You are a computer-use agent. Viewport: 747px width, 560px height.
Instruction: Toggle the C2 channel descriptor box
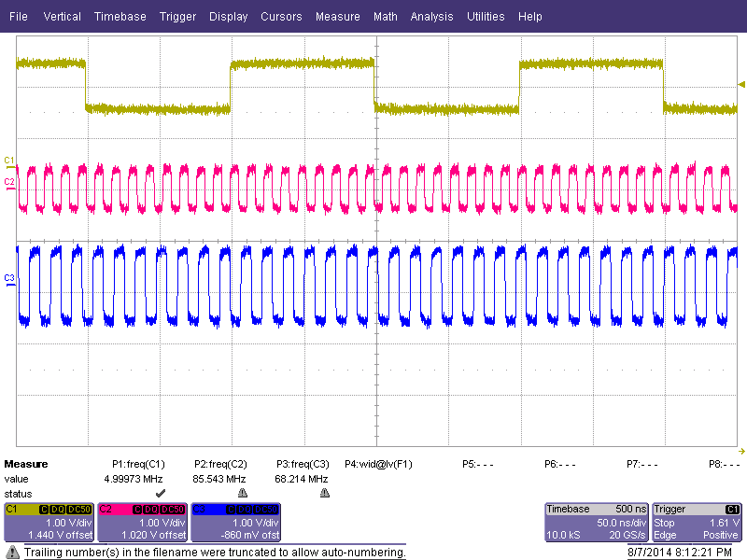click(x=145, y=521)
